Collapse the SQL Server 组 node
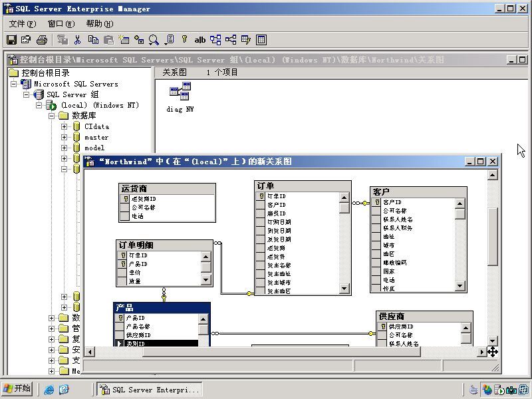Image resolution: width=532 pixels, height=399 pixels. tap(26, 94)
